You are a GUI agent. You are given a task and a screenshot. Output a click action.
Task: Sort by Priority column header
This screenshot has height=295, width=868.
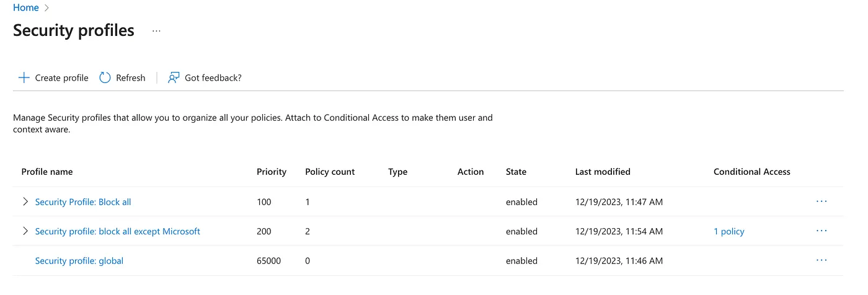tap(272, 172)
